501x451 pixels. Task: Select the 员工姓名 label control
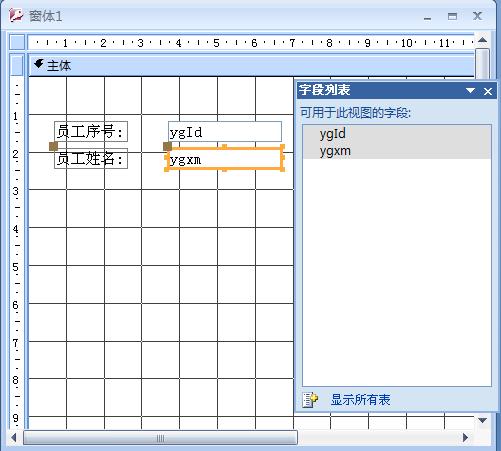coord(91,159)
